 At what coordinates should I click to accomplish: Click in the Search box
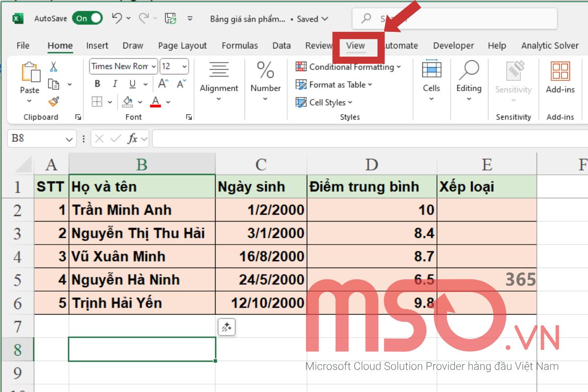[455, 19]
